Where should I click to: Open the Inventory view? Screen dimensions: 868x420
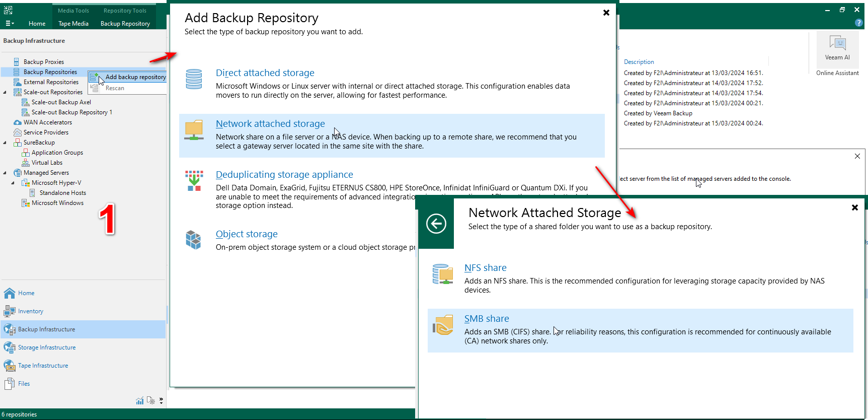(31, 311)
